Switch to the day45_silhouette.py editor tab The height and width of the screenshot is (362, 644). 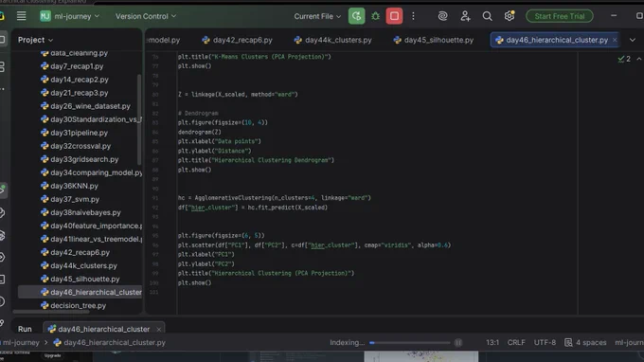point(434,40)
